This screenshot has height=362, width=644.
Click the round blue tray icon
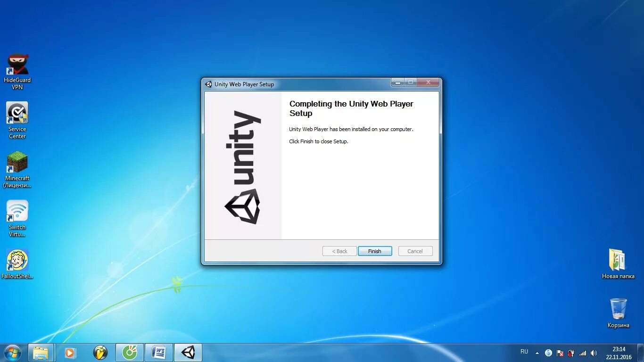(548, 353)
